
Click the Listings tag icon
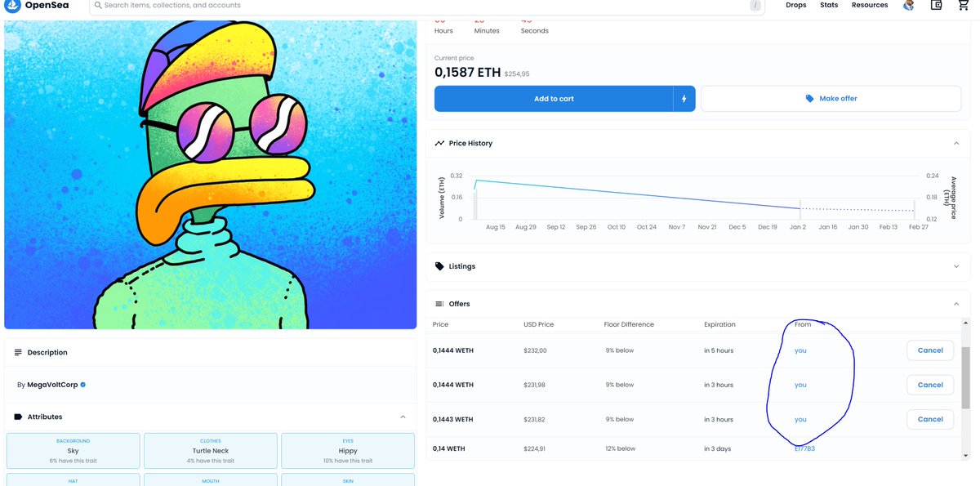440,266
